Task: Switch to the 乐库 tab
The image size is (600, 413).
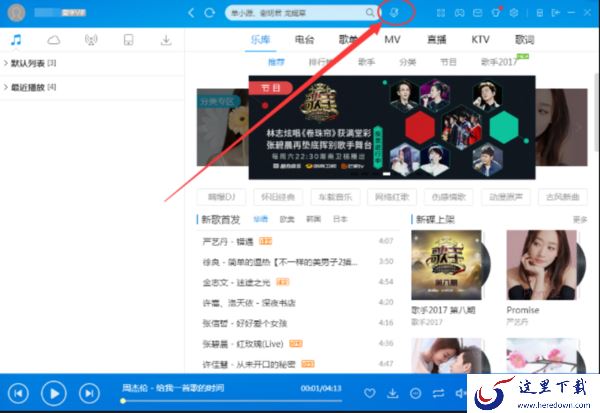Action: (x=261, y=39)
